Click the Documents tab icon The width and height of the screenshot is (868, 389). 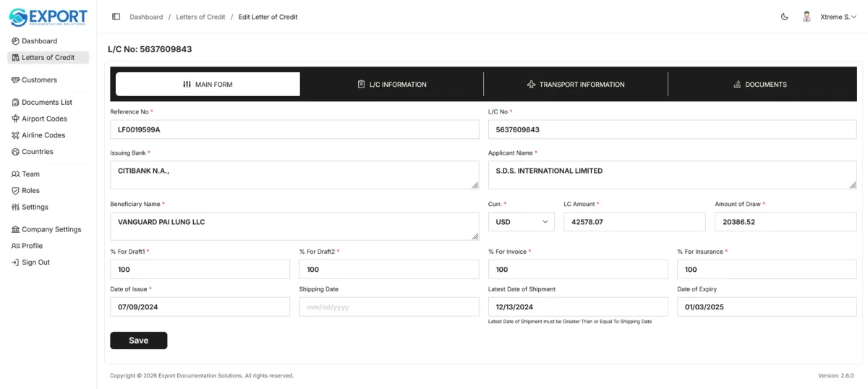[737, 85]
